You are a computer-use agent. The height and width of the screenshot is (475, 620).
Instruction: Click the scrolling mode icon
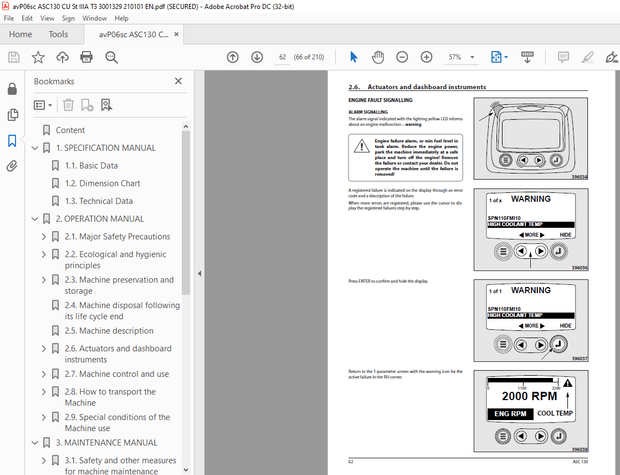527,57
